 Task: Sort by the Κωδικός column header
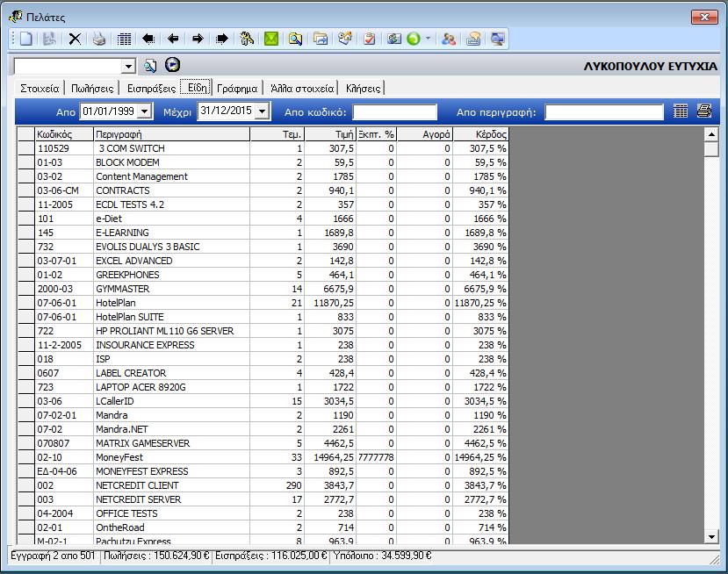(64, 134)
